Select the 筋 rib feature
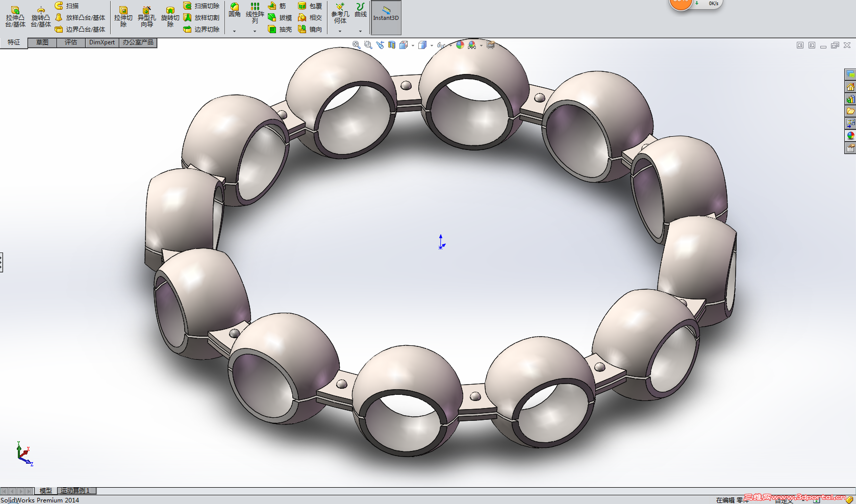856x504 pixels. point(277,6)
